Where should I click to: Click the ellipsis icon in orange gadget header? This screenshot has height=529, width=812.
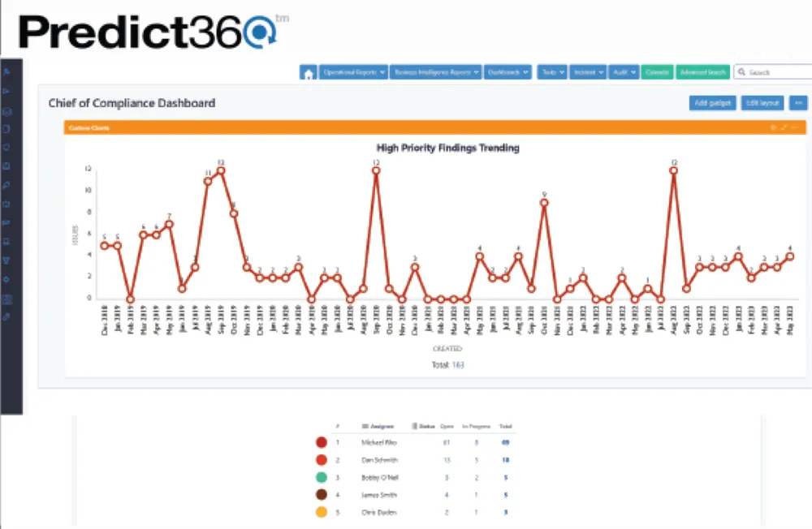coord(796,127)
